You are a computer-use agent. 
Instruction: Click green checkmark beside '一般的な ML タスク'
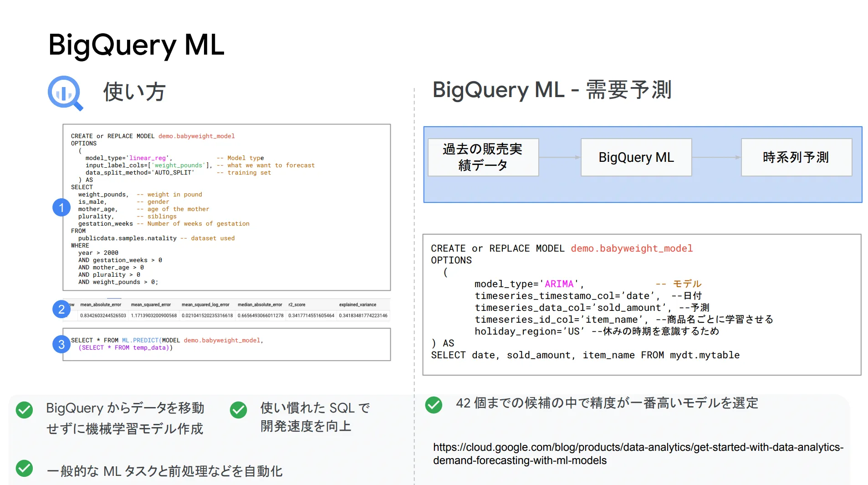click(24, 468)
